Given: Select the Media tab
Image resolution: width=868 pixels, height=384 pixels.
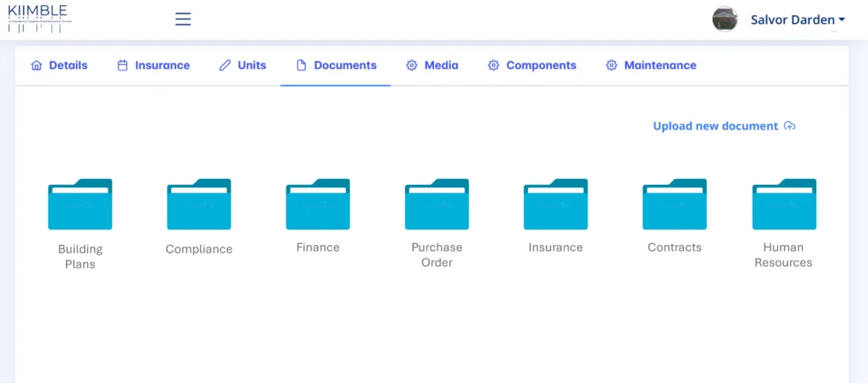Looking at the screenshot, I should [432, 65].
